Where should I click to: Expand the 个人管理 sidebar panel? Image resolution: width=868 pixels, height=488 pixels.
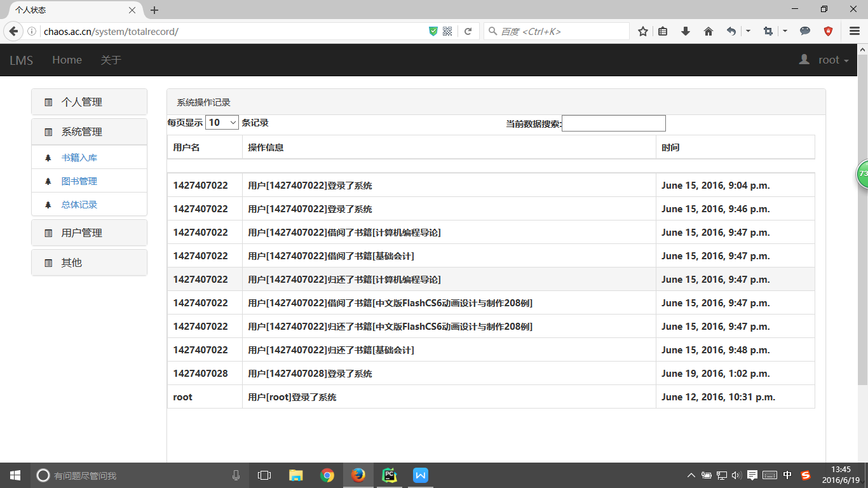pos(89,102)
